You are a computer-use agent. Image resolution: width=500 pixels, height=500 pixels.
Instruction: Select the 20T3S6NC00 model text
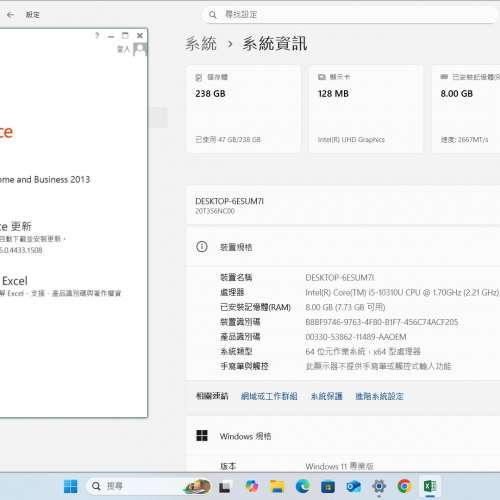(215, 211)
